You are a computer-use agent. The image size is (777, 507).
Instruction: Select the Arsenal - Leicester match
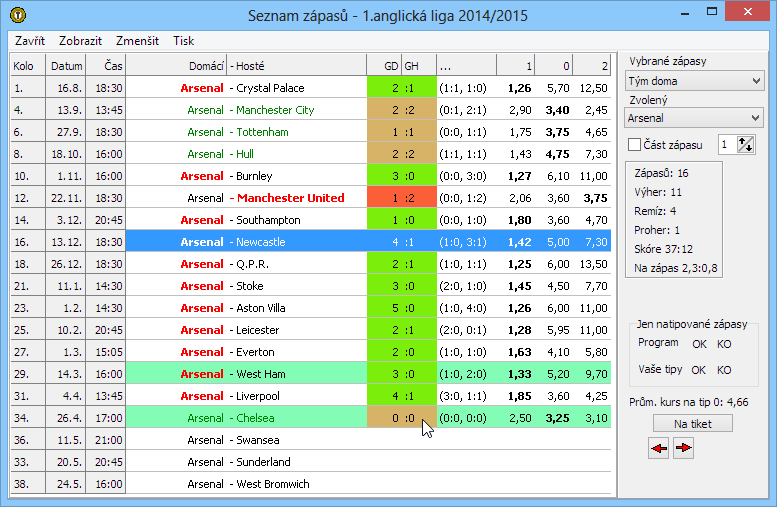click(311, 330)
